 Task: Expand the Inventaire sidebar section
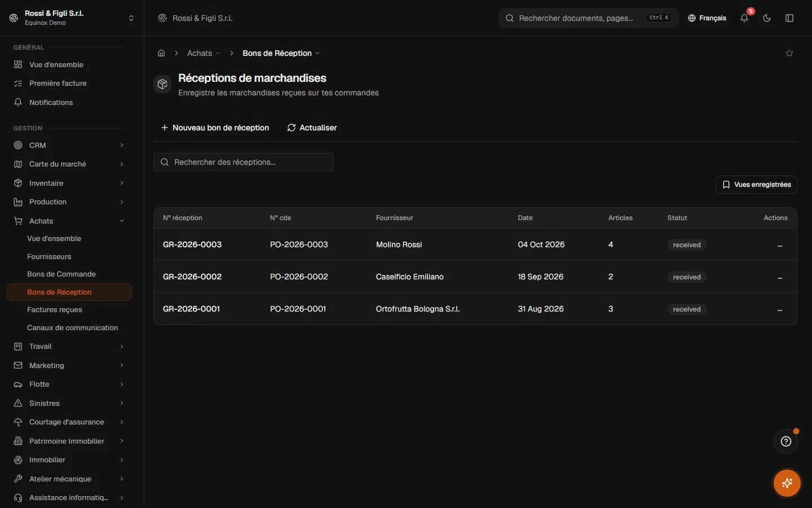(69, 183)
